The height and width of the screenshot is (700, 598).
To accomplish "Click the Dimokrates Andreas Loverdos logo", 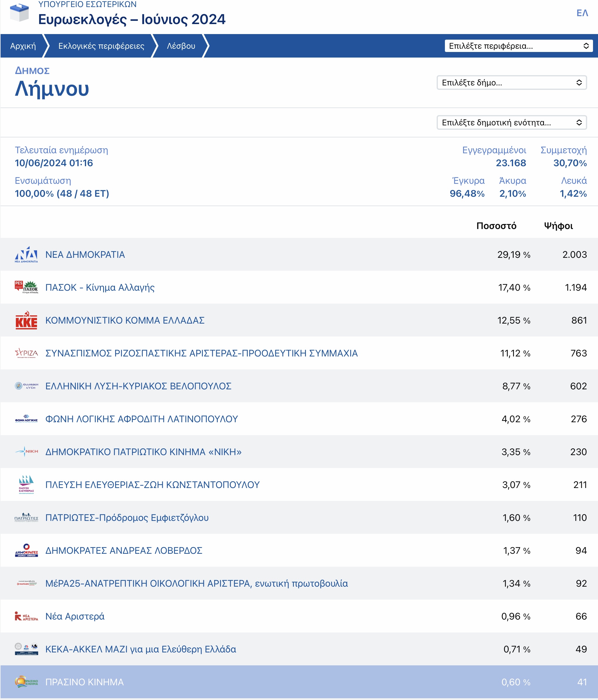I will (26, 550).
